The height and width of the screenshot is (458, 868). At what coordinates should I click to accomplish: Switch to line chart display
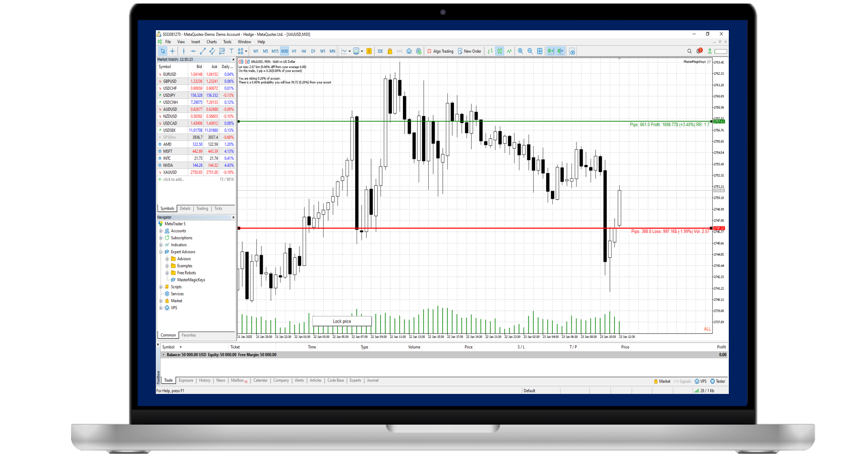[x=509, y=51]
